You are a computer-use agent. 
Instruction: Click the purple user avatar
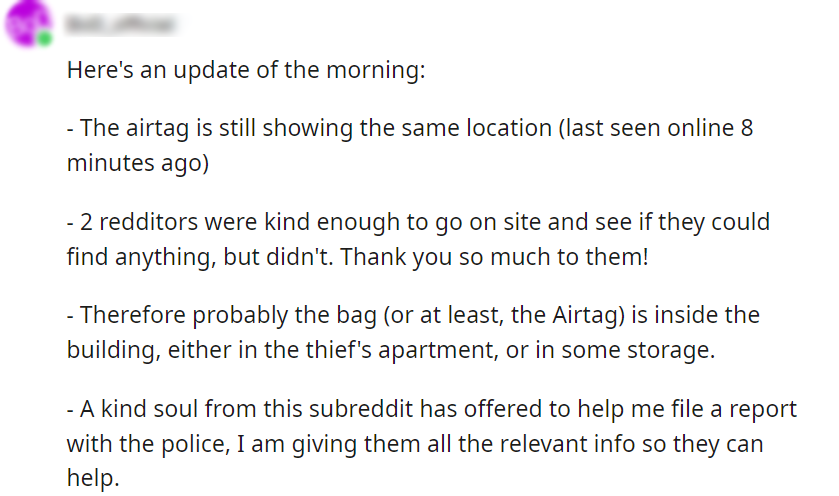coord(27,24)
